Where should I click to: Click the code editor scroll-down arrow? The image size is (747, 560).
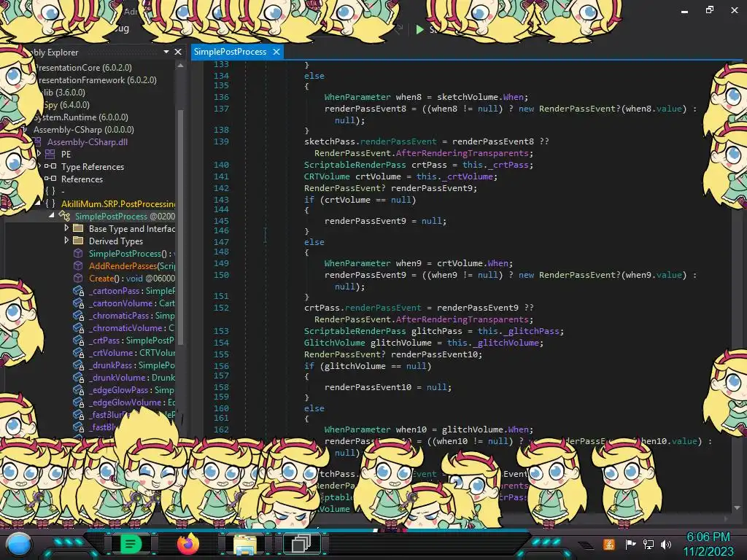(x=737, y=507)
